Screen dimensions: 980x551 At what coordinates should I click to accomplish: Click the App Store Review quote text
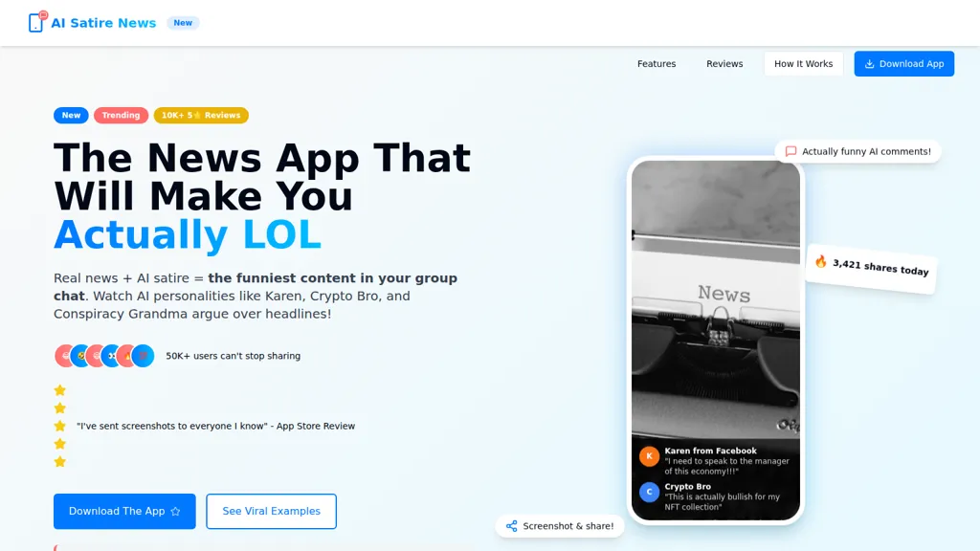pos(215,426)
